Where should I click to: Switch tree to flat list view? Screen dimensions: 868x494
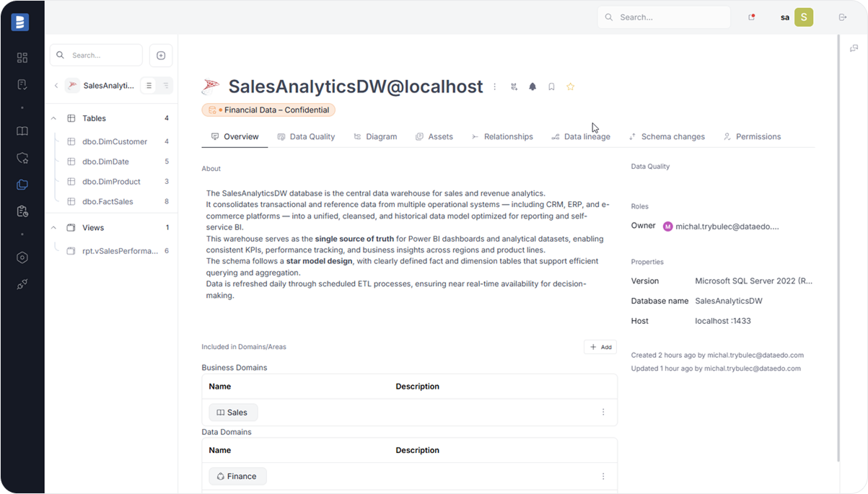pos(149,86)
